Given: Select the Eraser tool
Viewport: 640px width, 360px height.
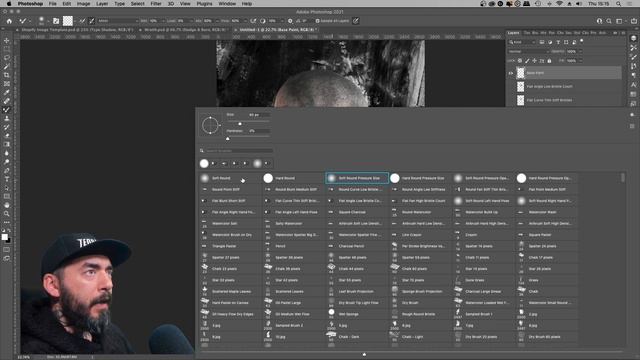Looking at the screenshot, I should (7, 136).
